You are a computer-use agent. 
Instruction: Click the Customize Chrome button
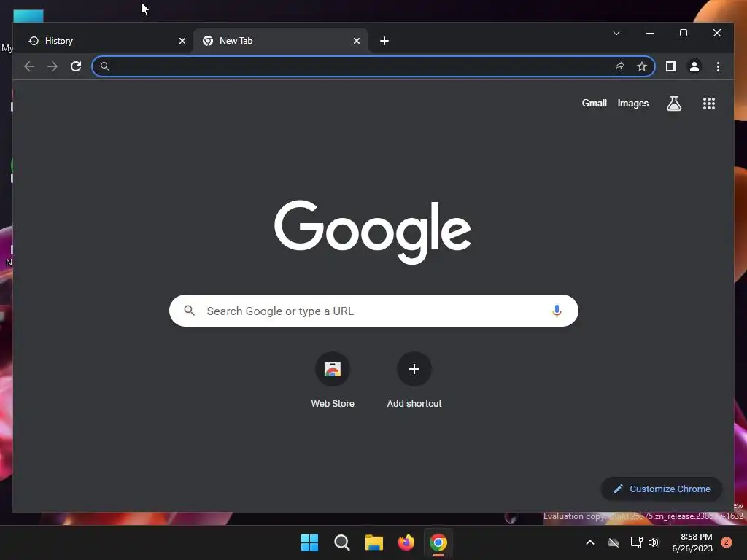coord(662,489)
